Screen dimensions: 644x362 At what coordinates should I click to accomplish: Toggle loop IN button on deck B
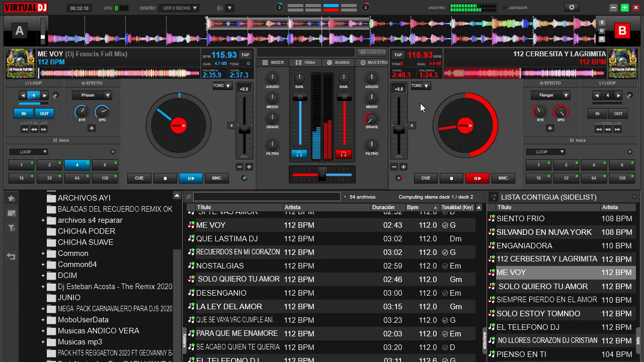597,114
